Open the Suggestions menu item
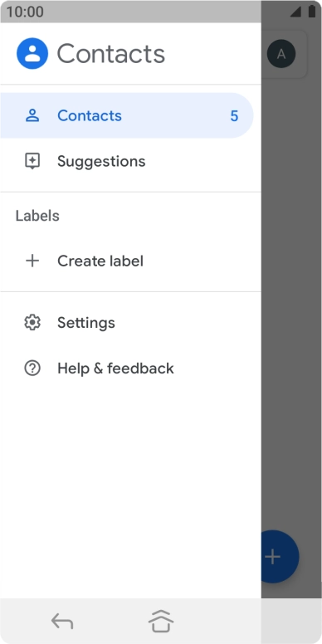Viewport: 322px width, 644px height. click(130, 161)
